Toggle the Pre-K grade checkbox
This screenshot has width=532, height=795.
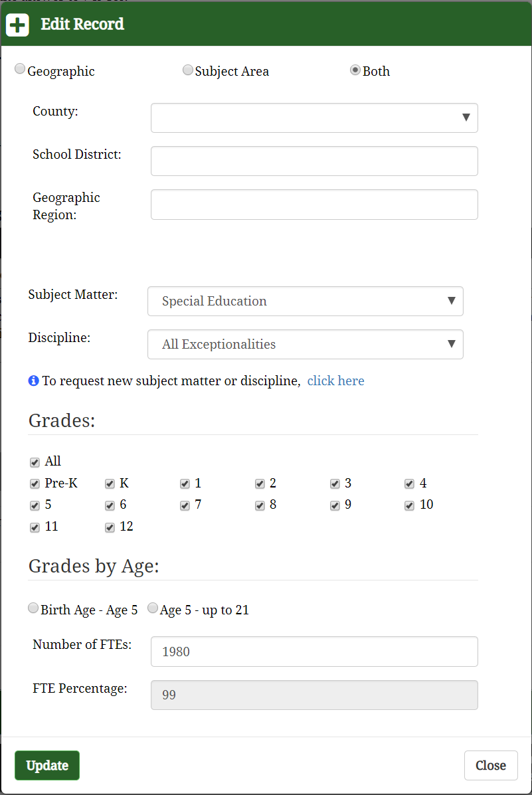(x=35, y=484)
